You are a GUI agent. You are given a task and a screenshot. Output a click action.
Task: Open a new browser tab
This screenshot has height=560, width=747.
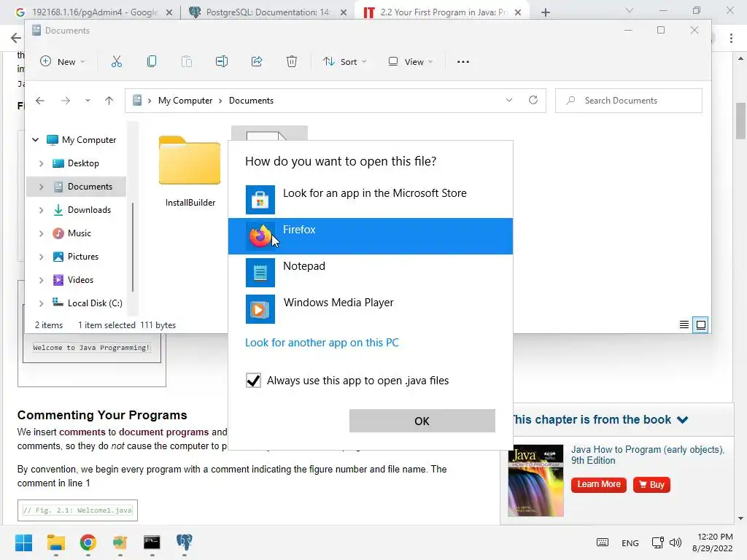click(x=546, y=12)
